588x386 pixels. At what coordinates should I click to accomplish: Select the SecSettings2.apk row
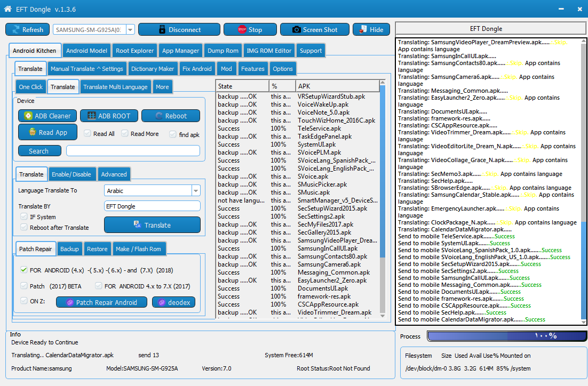[298, 216]
